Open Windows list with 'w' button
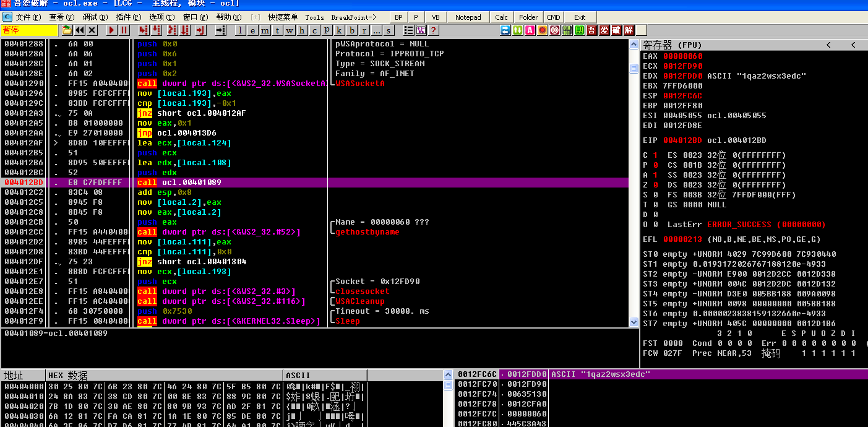The image size is (868, 427). (x=290, y=30)
